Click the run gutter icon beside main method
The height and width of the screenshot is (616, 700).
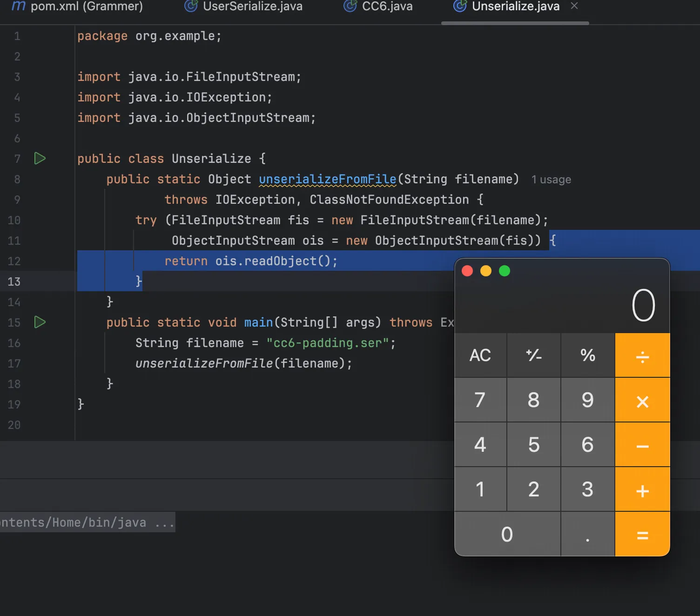click(x=40, y=322)
